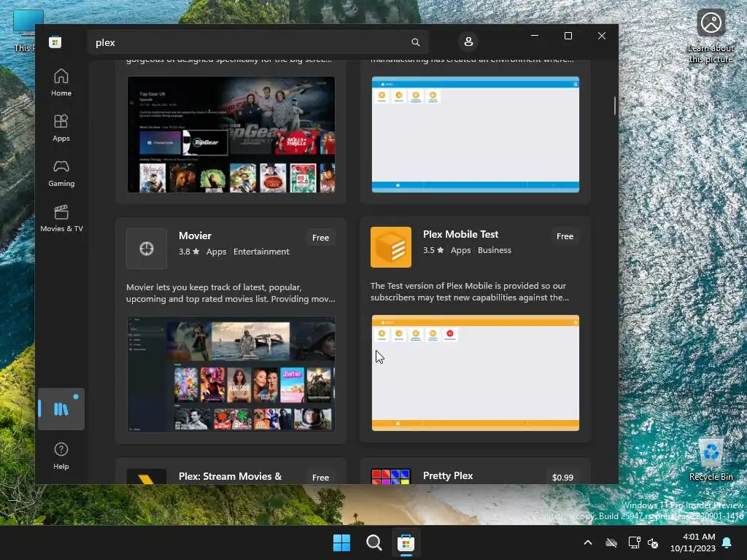The image size is (747, 560).
Task: Open the Library icon in sidebar
Action: pos(61,409)
